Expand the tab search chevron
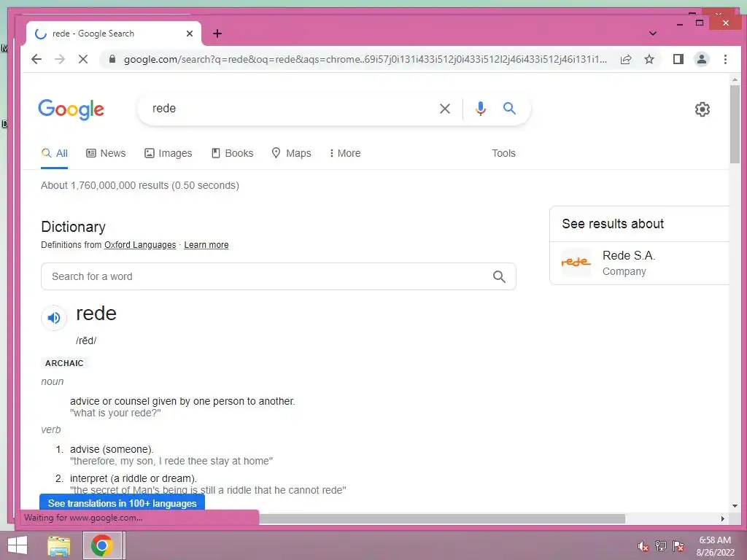This screenshot has height=560, width=747. click(x=653, y=34)
